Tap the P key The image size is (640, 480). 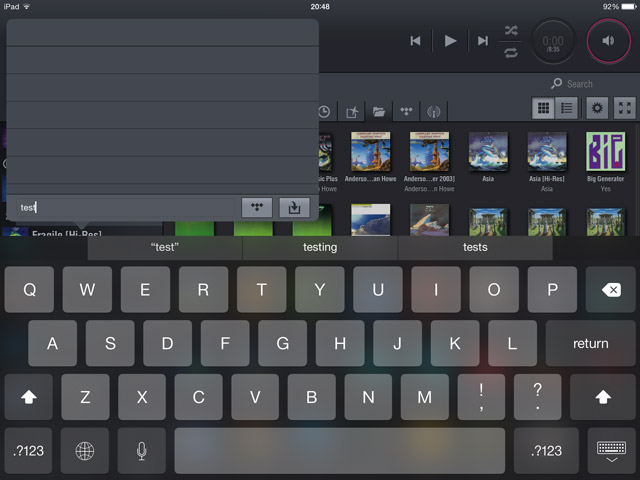(x=552, y=289)
